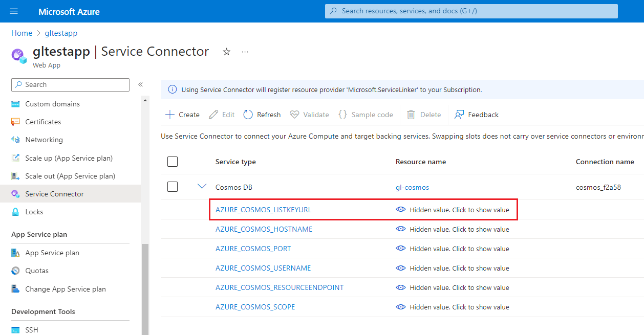The image size is (644, 335).
Task: Open Custom domains menu item
Action: click(52, 104)
